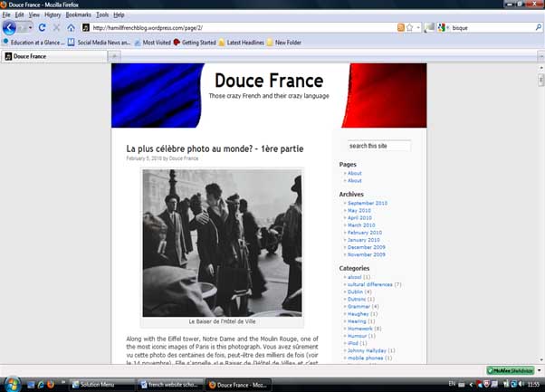This screenshot has width=545, height=392.
Task: Open the Tools menu
Action: [102, 14]
